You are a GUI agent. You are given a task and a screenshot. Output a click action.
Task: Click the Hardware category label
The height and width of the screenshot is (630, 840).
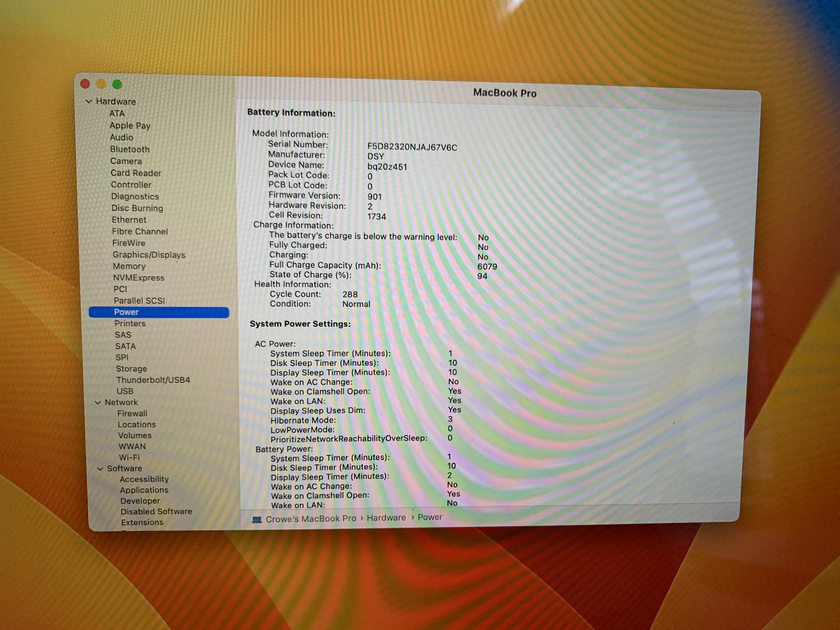click(x=116, y=101)
